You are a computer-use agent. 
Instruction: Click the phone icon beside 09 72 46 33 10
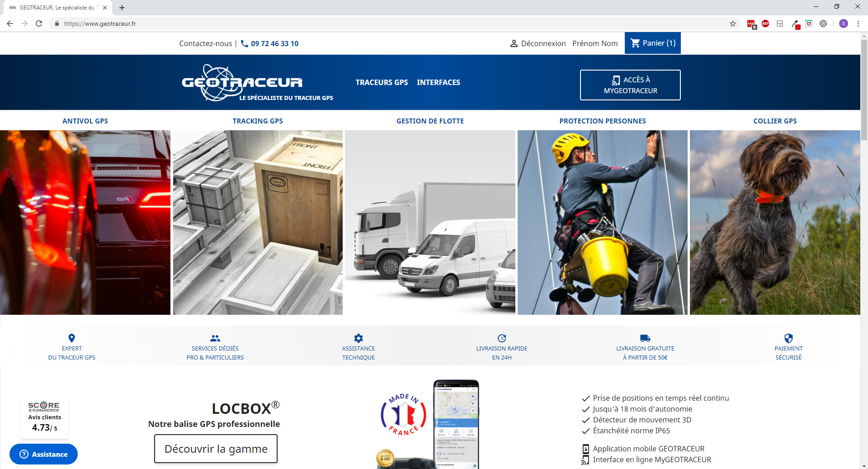click(x=244, y=43)
